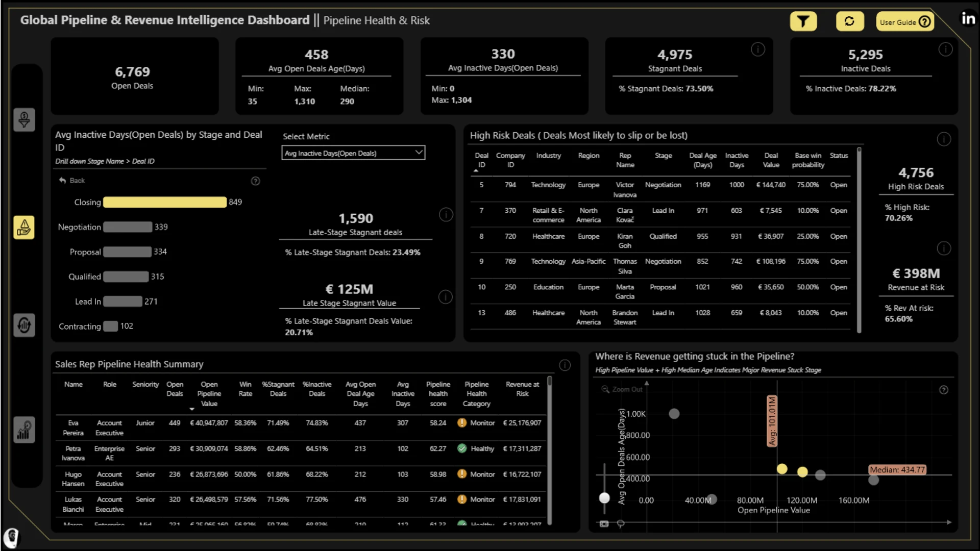The image size is (980, 551).
Task: Open the first sidebar page with funnel-coin icon
Action: [24, 120]
